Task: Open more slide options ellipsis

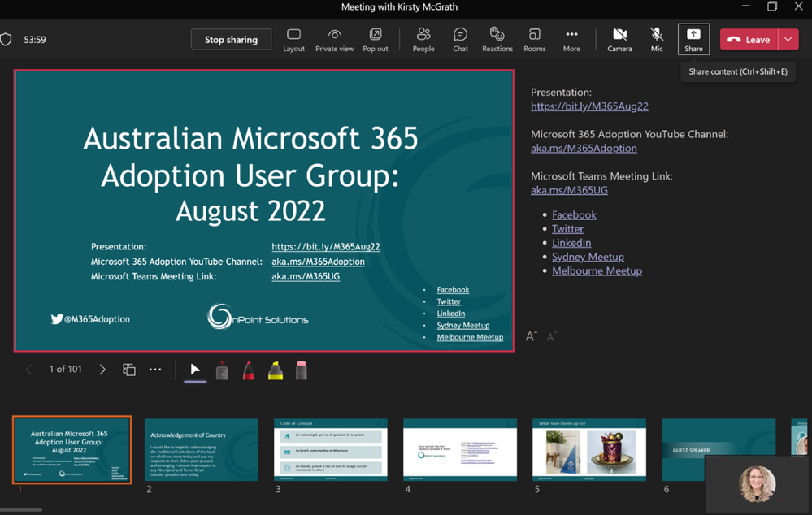Action: [x=155, y=369]
